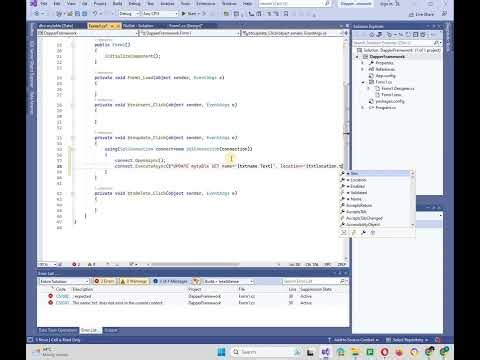This screenshot has width=480, height=360.
Task: Select the Solution 'DapperFramework' node
Action: 399,50
